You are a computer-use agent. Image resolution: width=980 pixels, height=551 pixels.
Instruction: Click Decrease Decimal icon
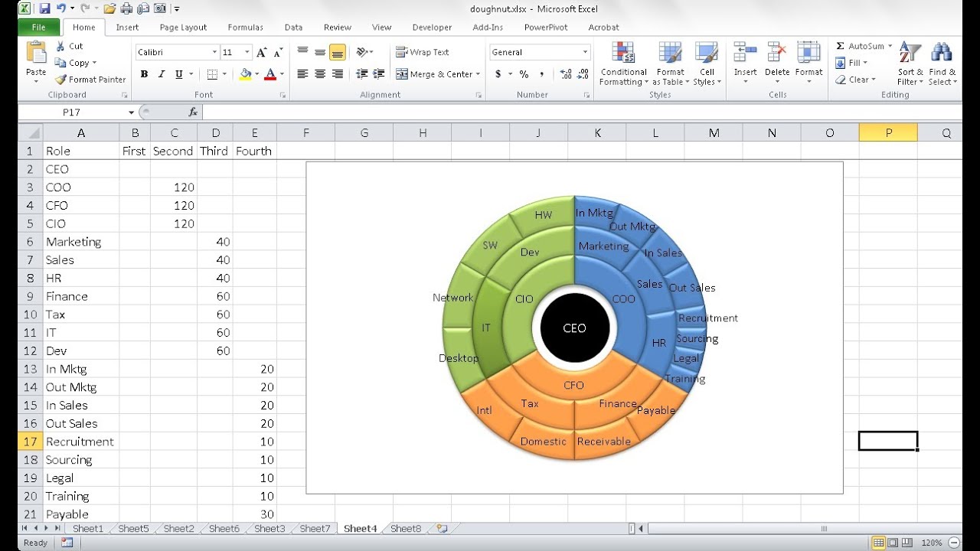584,74
